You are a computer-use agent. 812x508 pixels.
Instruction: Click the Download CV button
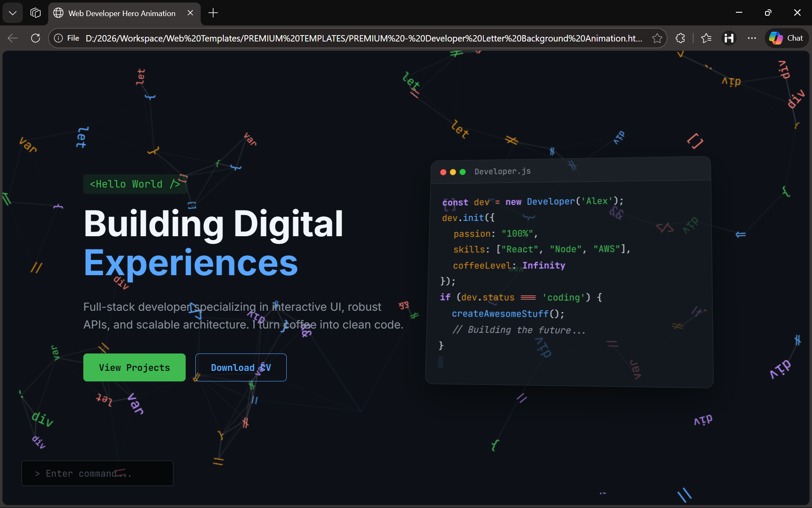(241, 367)
